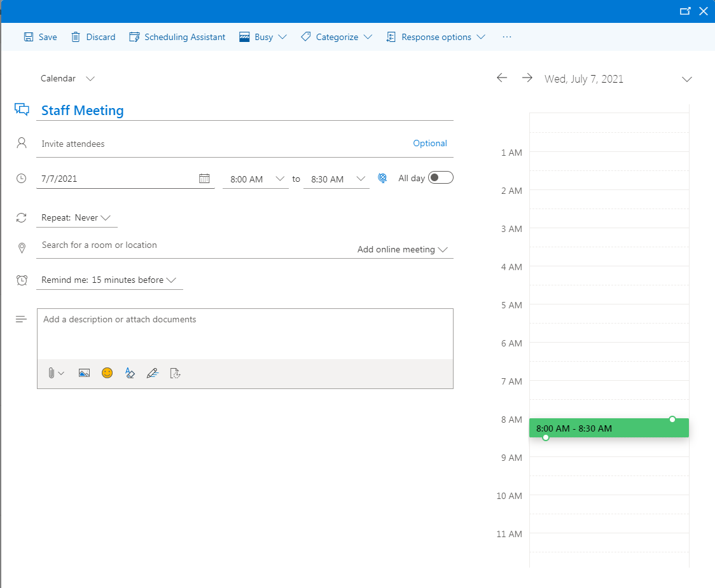Insert pictures inline using image icon
Image resolution: width=715 pixels, height=588 pixels.
(x=84, y=373)
